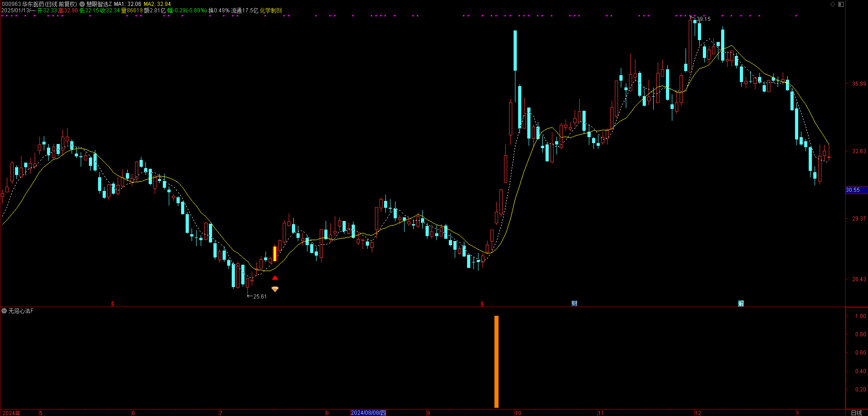Select the 日线 period label at bottom right
Image resolution: width=868 pixels, height=416 pixels.
856,413
